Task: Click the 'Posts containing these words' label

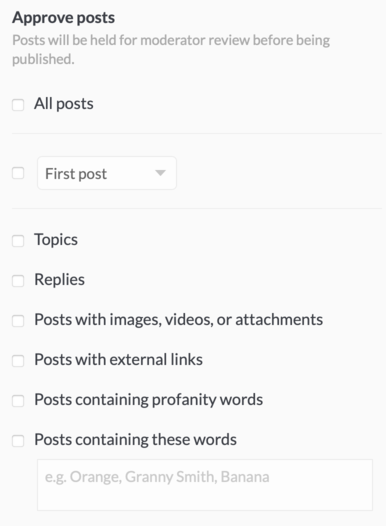Action: click(x=135, y=440)
